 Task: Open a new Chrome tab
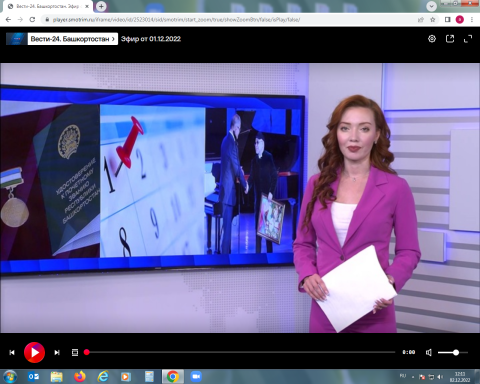pos(101,6)
